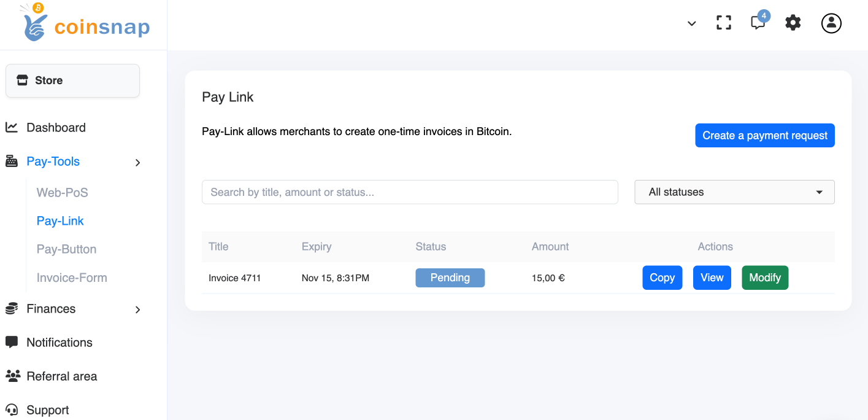The width and height of the screenshot is (868, 420).
Task: Enter fullscreen using the expand icon
Action: tap(724, 23)
